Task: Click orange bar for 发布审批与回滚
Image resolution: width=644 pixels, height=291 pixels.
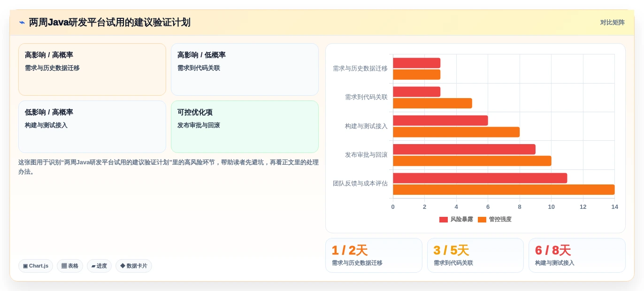Action: (472, 161)
